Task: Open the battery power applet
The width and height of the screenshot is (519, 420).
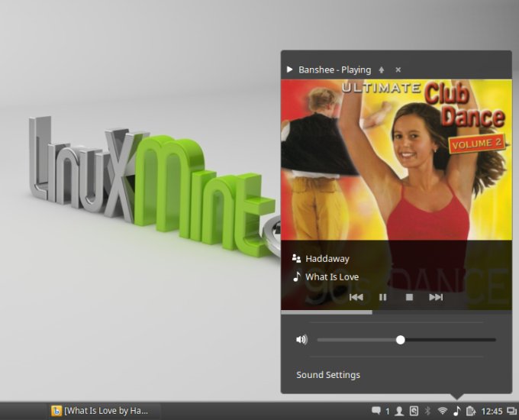Action: point(470,411)
